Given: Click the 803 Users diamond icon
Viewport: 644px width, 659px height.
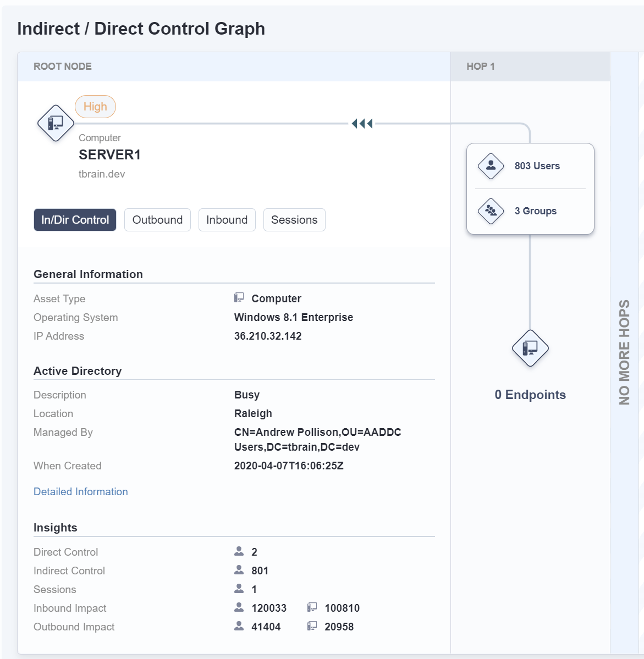Looking at the screenshot, I should pos(491,166).
